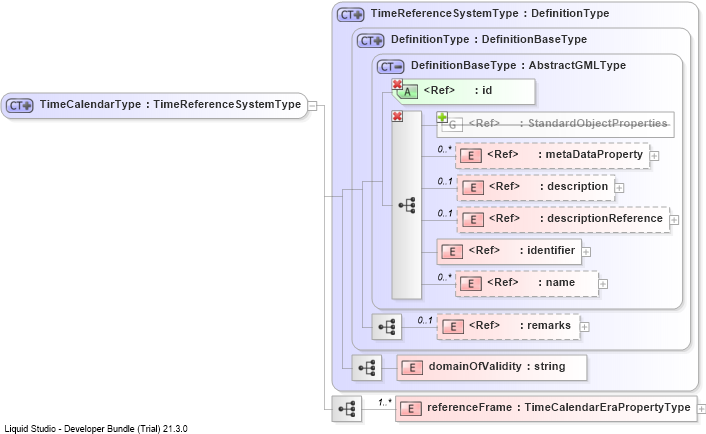This screenshot has width=706, height=434.
Task: Select the remarks element box
Action: pos(508,327)
